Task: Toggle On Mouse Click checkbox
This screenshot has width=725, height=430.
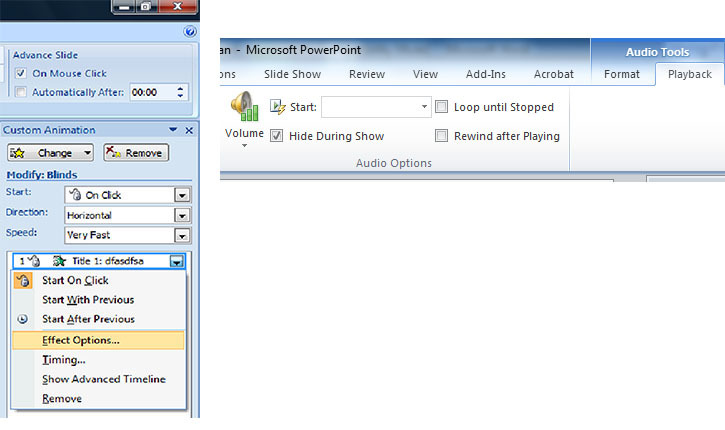Action: (20, 73)
